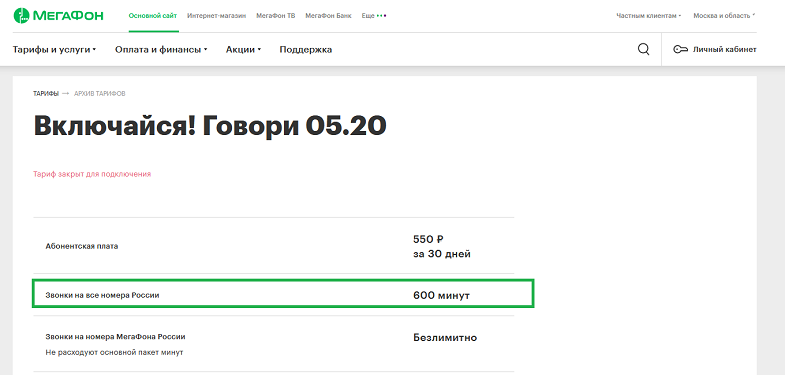Click Звонки на номера МегаФона России label
Viewport: 785px width, 375px height.
click(x=115, y=337)
